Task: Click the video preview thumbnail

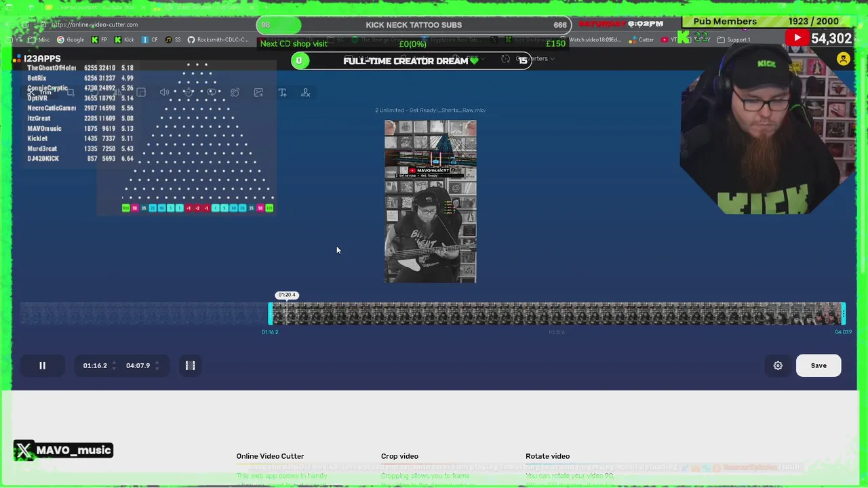Action: pyautogui.click(x=431, y=201)
